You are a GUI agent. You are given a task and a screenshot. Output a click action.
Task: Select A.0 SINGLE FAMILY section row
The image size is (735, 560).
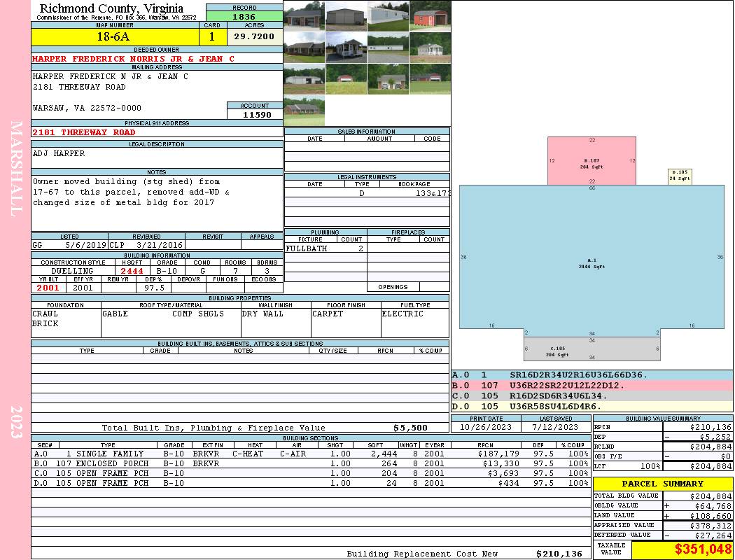click(x=310, y=454)
